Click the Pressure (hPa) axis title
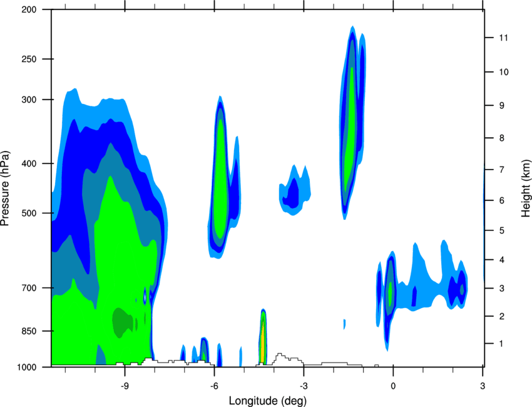This screenshot has width=532, height=407. (x=5, y=188)
